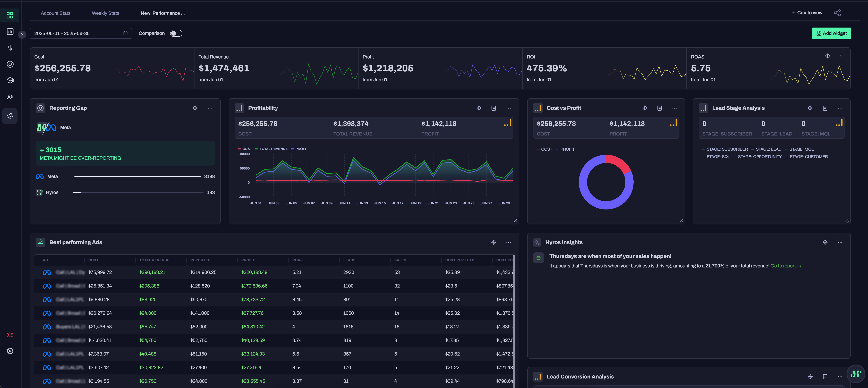Image resolution: width=868 pixels, height=388 pixels.
Task: Click the users icon in sidebar
Action: click(10, 97)
